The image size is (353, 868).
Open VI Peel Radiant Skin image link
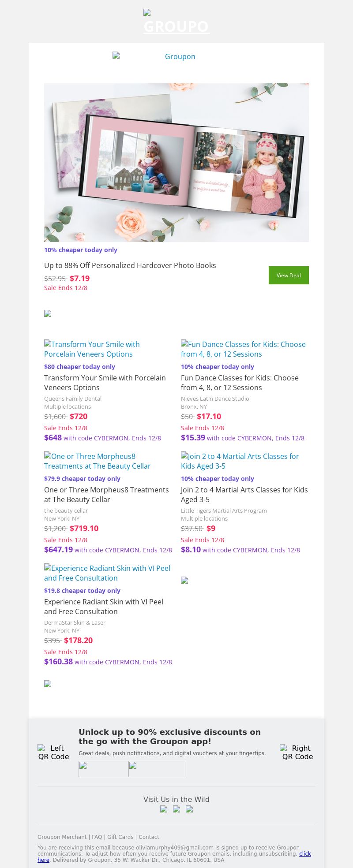(107, 573)
